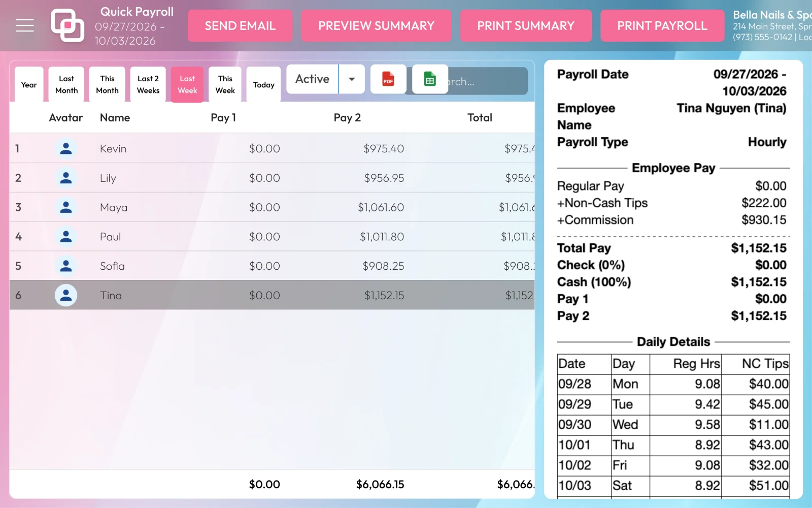Click Kevin's avatar icon
812x508 pixels.
coord(66,149)
